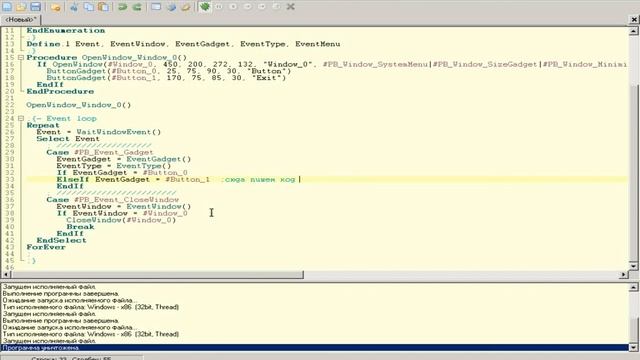This screenshot has width=640, height=360.
Task: Open compiler options toolbar icon
Action: pos(186,7)
